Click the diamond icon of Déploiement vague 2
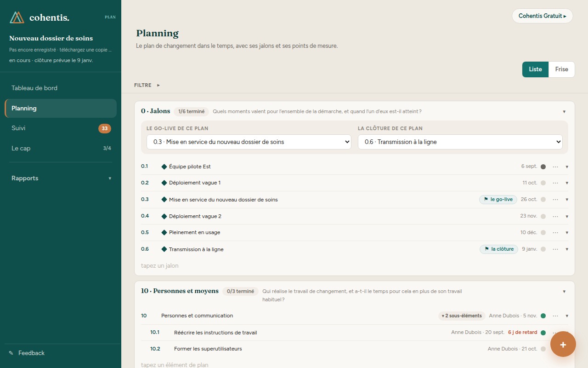The image size is (588, 368). tap(164, 216)
